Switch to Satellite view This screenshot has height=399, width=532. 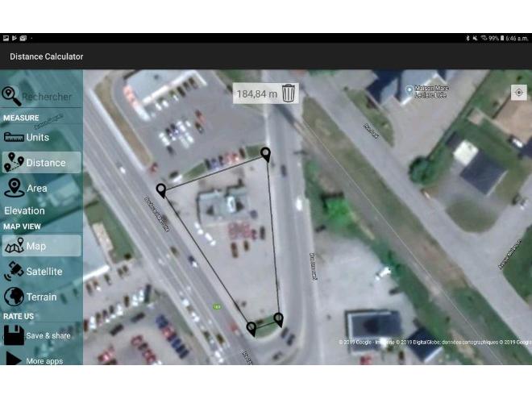[x=41, y=272]
